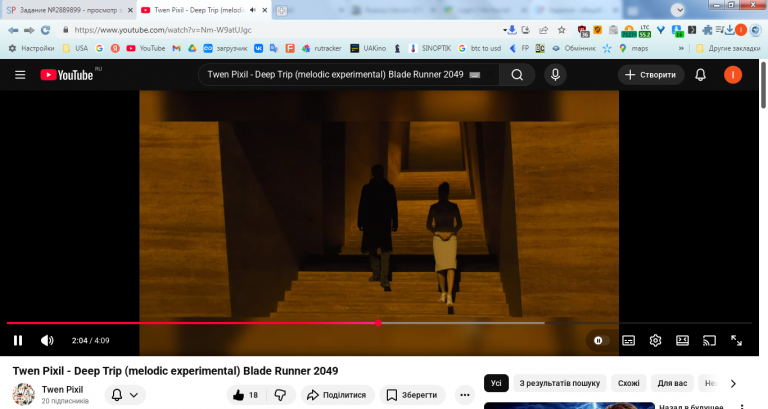Open the on-screen keyboard in search box
The height and width of the screenshot is (409, 768).
click(x=475, y=75)
